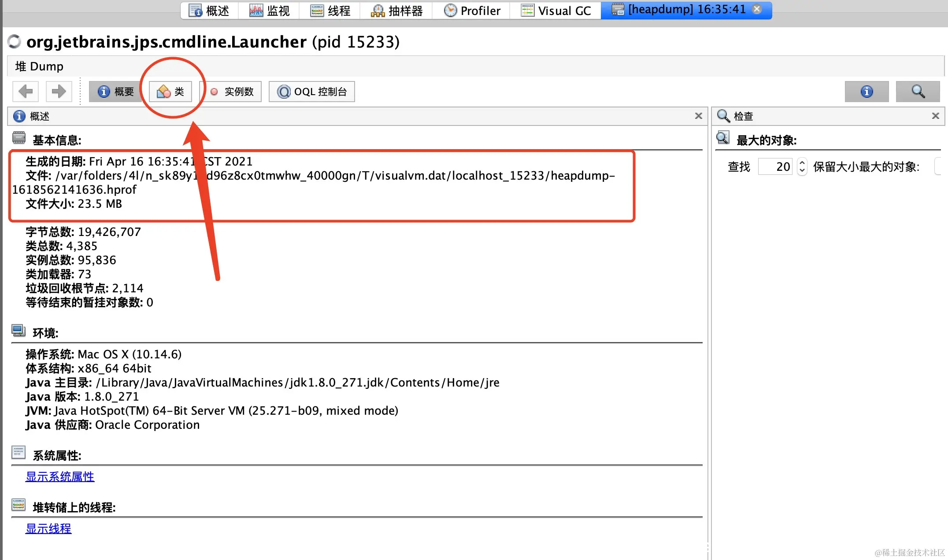Toggle the magnifier inspect panel button
Viewport: 948px width, 560px height.
tap(918, 92)
